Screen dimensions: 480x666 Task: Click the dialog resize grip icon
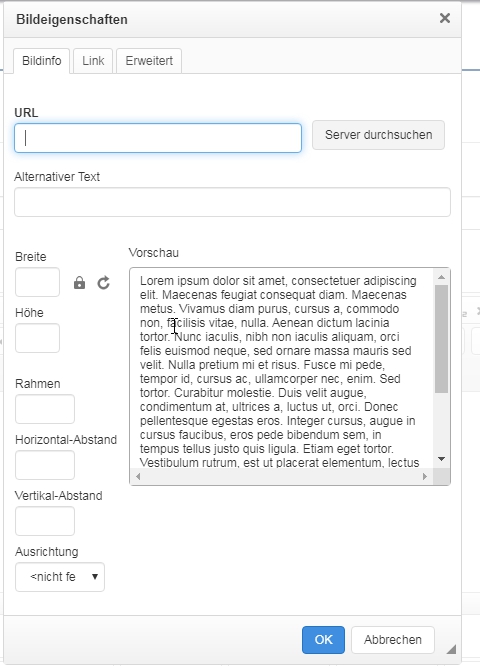451,649
